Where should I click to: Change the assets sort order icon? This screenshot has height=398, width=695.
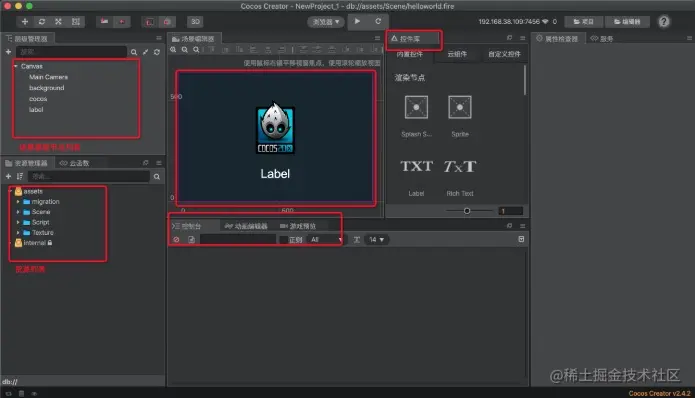(x=20, y=176)
